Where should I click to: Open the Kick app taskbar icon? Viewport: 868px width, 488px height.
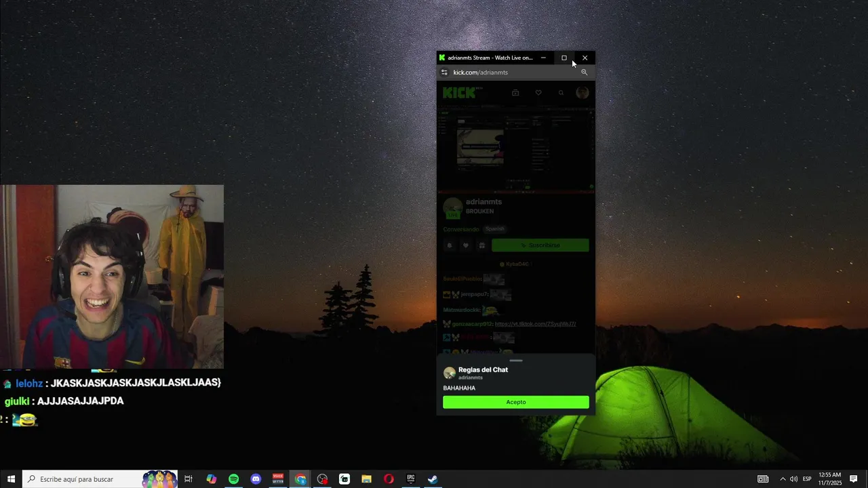click(344, 479)
